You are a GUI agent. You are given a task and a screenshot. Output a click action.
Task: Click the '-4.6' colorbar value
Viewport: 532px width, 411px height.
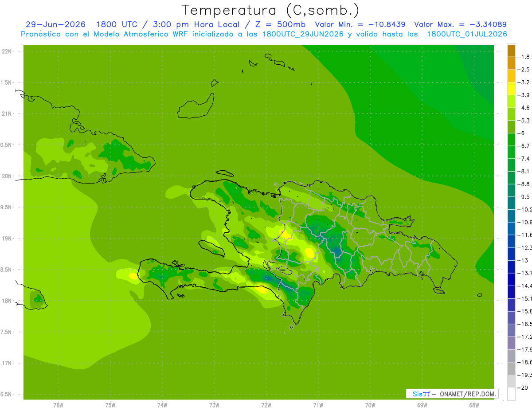524,108
